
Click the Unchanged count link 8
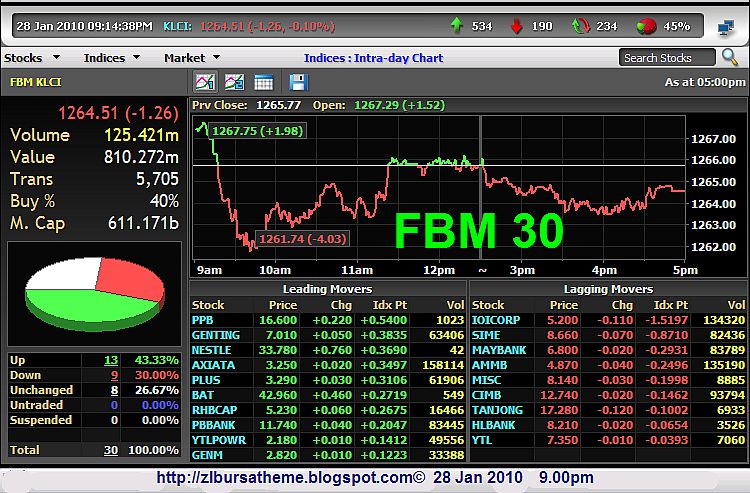coord(114,390)
